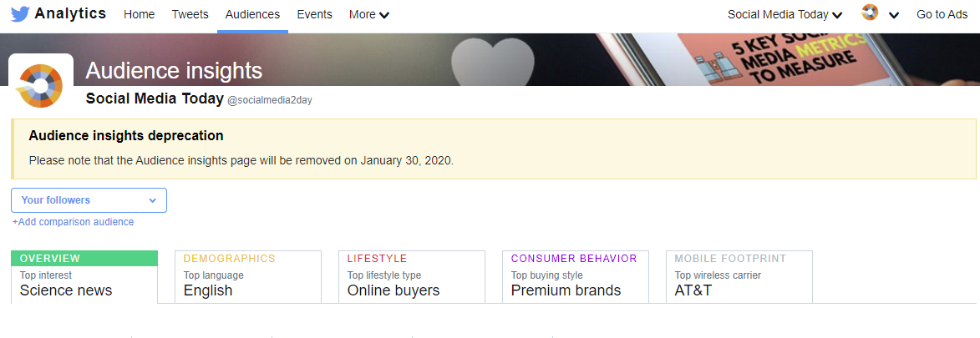Click the account avatar icon in top bar
This screenshot has width=980, height=338.
click(x=870, y=13)
